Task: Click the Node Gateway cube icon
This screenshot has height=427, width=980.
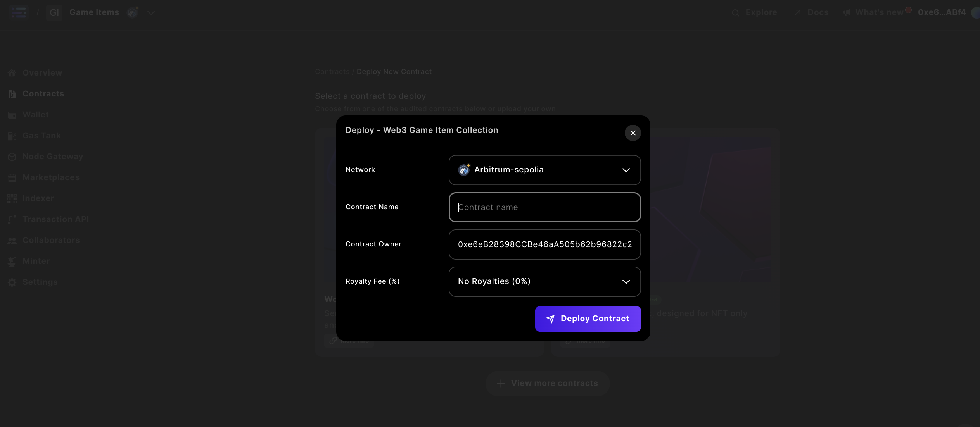Action: (12, 157)
